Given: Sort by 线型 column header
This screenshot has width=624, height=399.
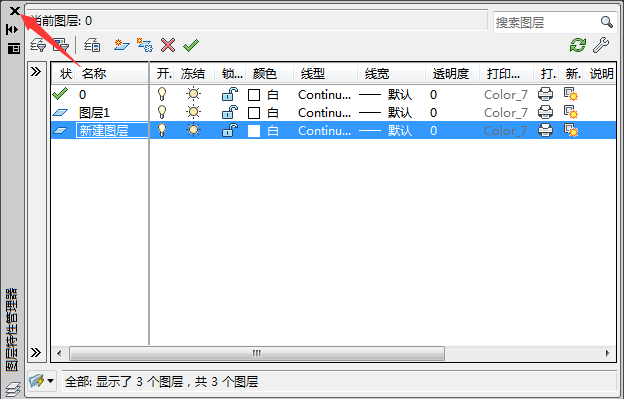Looking at the screenshot, I should click(325, 74).
